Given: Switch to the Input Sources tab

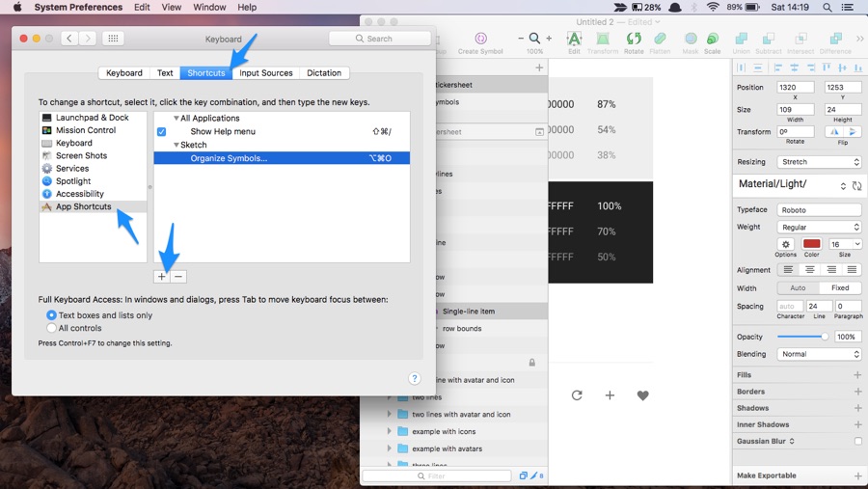Looking at the screenshot, I should coord(266,72).
